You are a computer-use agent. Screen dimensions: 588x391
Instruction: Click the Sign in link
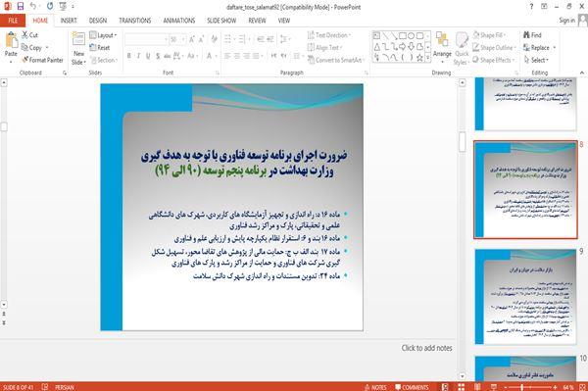click(566, 21)
